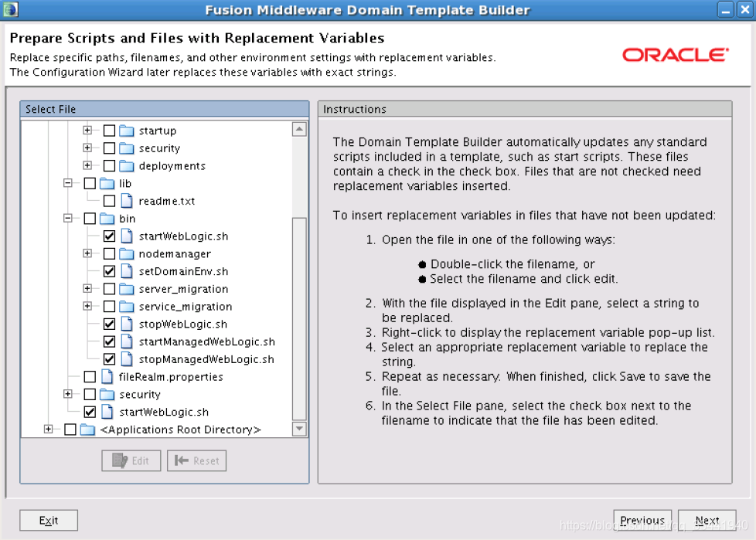Uncheck the stopWebLogic.sh checkbox
756x540 pixels.
(x=110, y=324)
